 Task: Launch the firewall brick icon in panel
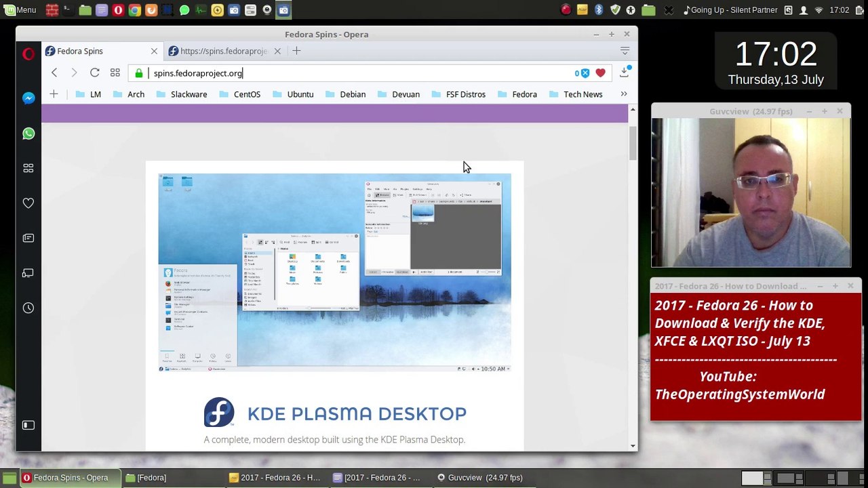(52, 10)
